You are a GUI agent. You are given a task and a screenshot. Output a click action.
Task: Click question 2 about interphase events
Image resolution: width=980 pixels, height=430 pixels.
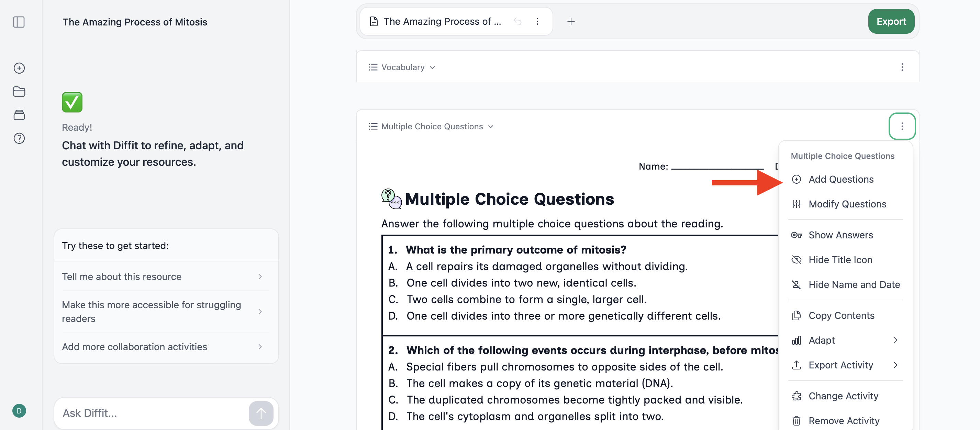pos(592,350)
